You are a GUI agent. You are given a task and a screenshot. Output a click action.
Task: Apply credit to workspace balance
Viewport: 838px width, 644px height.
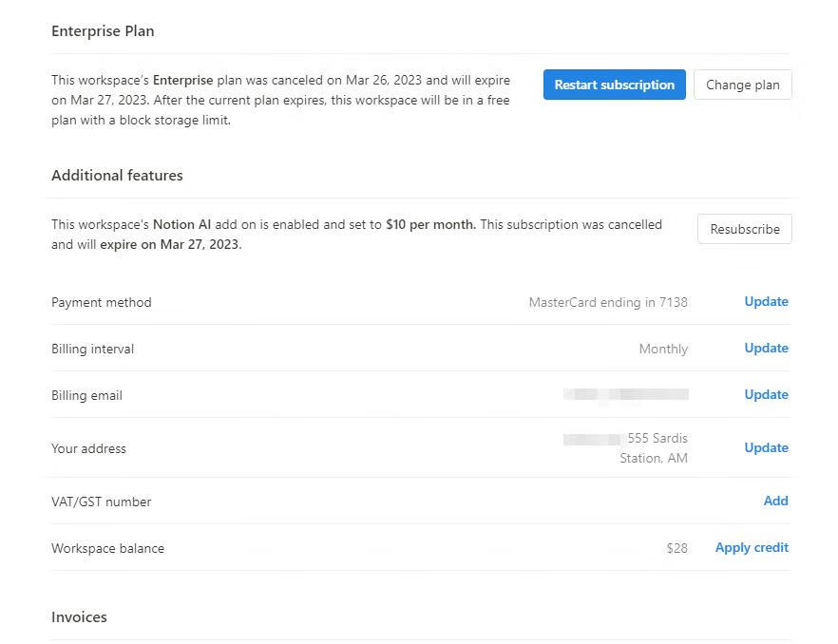[752, 548]
